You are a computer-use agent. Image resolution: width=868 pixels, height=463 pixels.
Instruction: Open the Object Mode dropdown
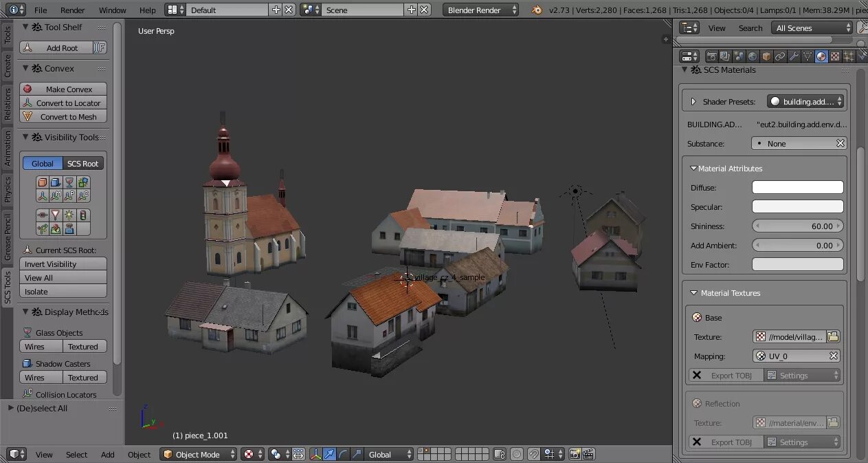point(199,454)
